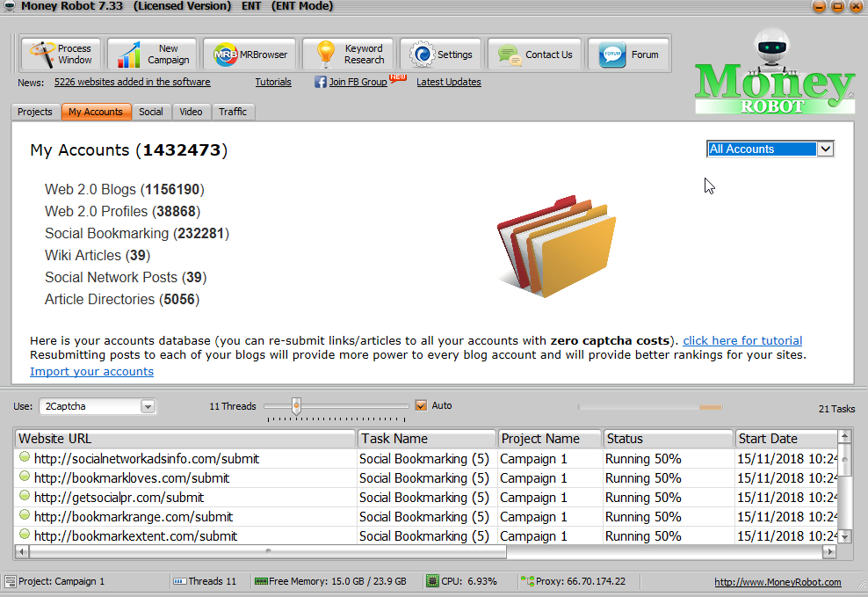Launch MRBrowser
The width and height of the screenshot is (868, 597).
(x=250, y=55)
